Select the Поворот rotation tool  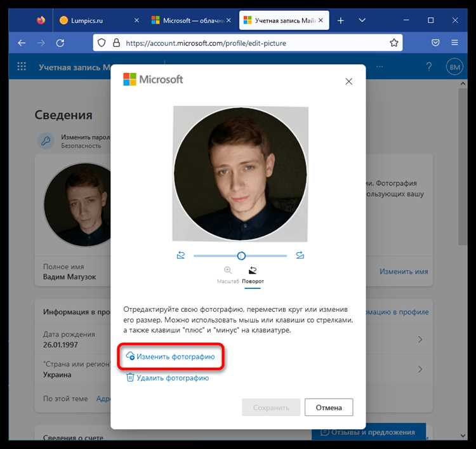(253, 274)
